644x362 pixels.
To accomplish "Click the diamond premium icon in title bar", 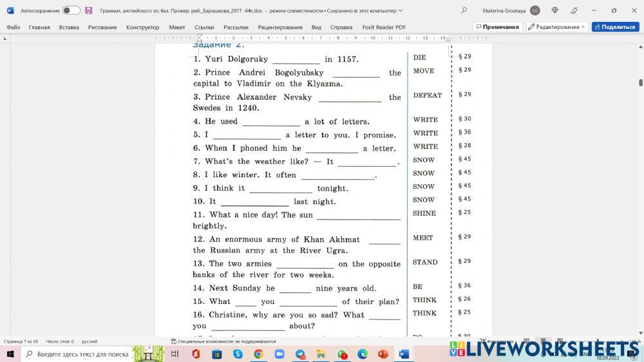I will (555, 10).
